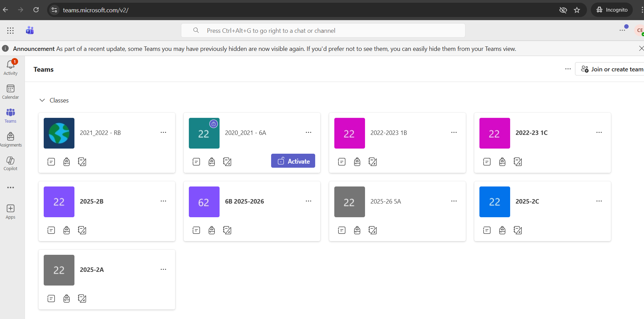Open the assignments backpack icon on 2022-23 1C
The image size is (644, 319).
[502, 162]
